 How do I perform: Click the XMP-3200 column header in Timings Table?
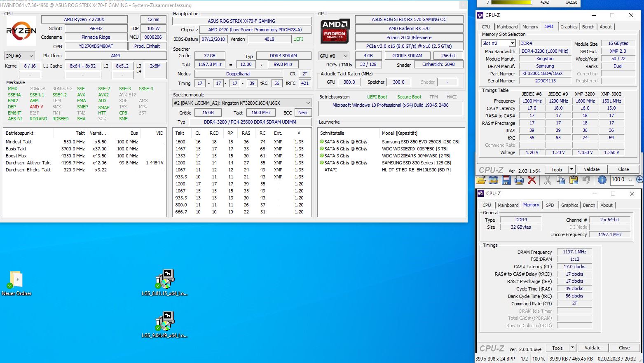[x=585, y=94]
